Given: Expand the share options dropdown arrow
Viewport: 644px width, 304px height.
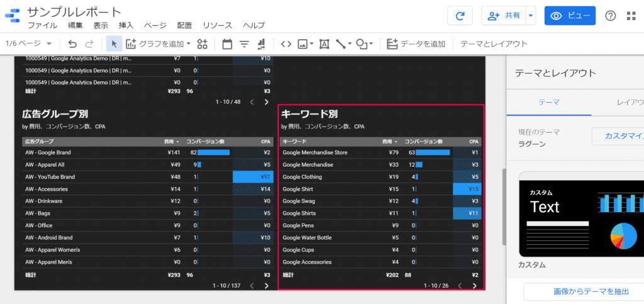Looking at the screenshot, I should click(531, 16).
